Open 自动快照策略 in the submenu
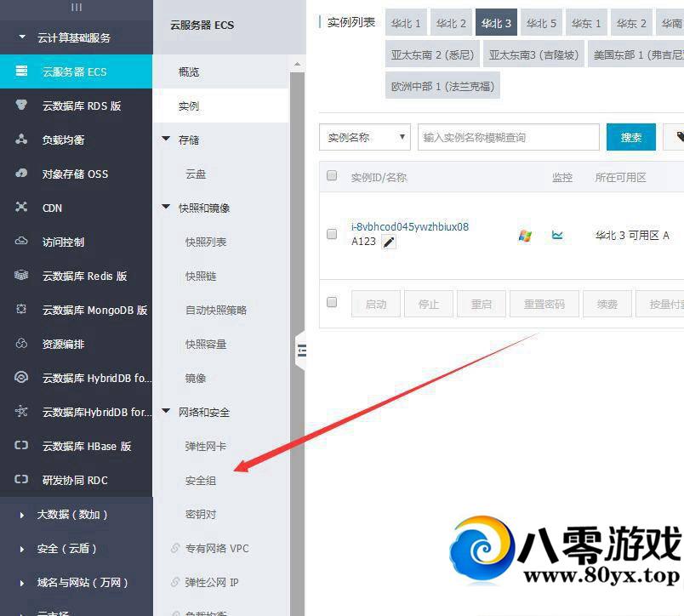 point(216,310)
